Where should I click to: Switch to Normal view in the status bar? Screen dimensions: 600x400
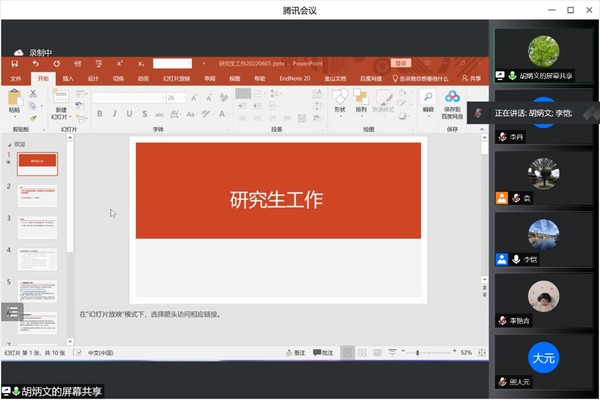[347, 353]
